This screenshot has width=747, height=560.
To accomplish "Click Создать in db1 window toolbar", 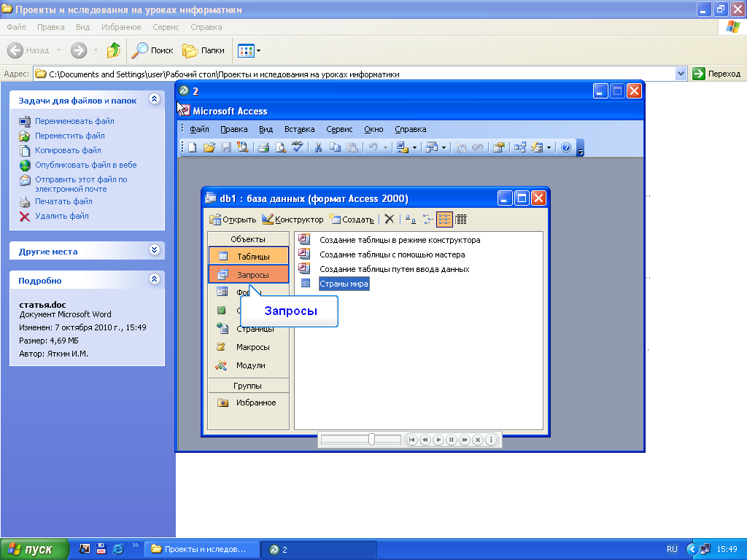I will click(x=352, y=219).
